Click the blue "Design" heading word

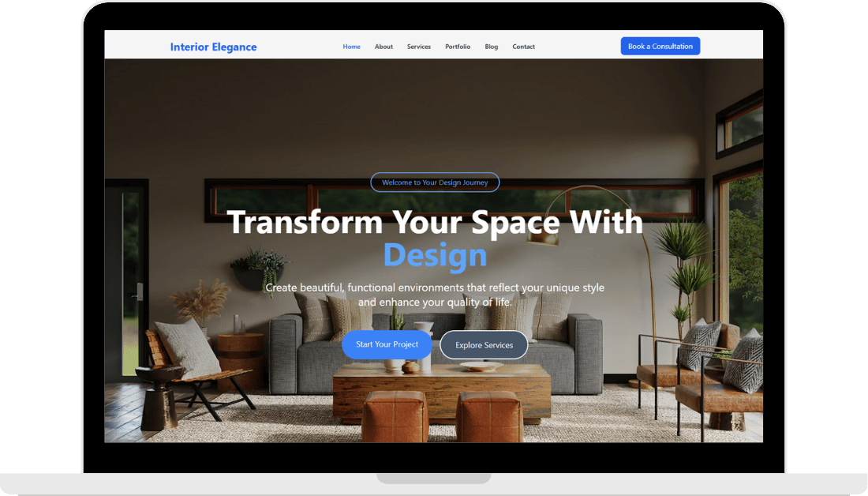click(435, 255)
